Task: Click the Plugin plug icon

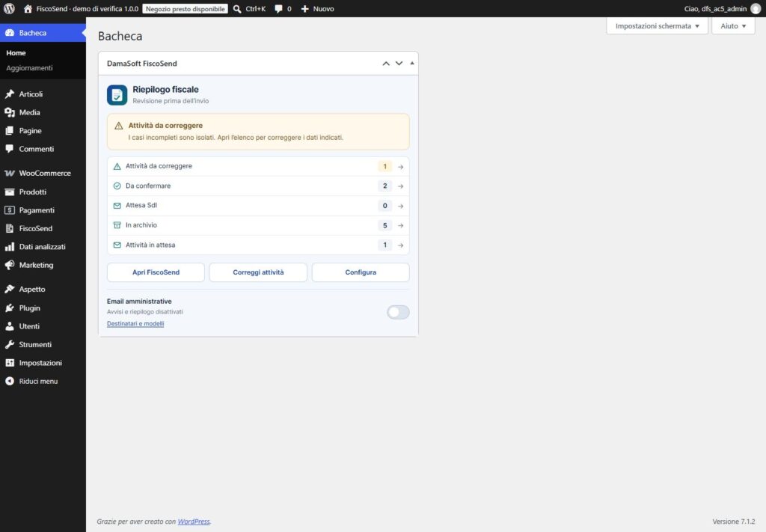Action: (9, 308)
